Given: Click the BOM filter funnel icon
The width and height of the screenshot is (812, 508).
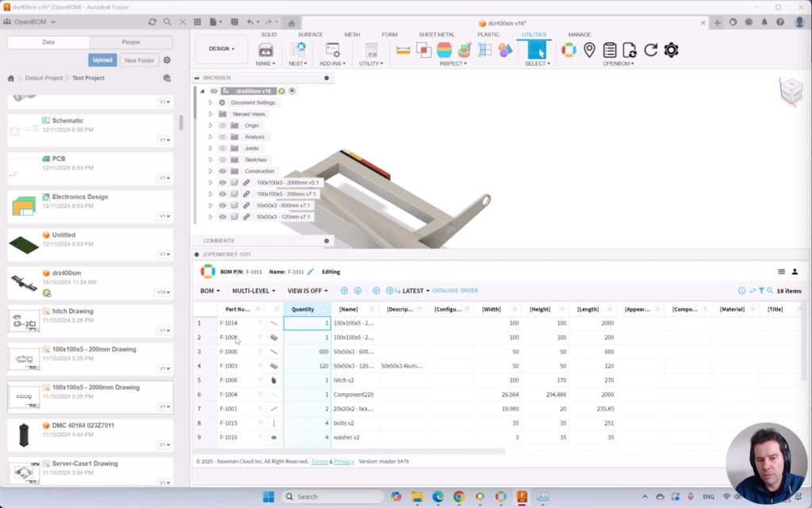Looking at the screenshot, I should [761, 291].
